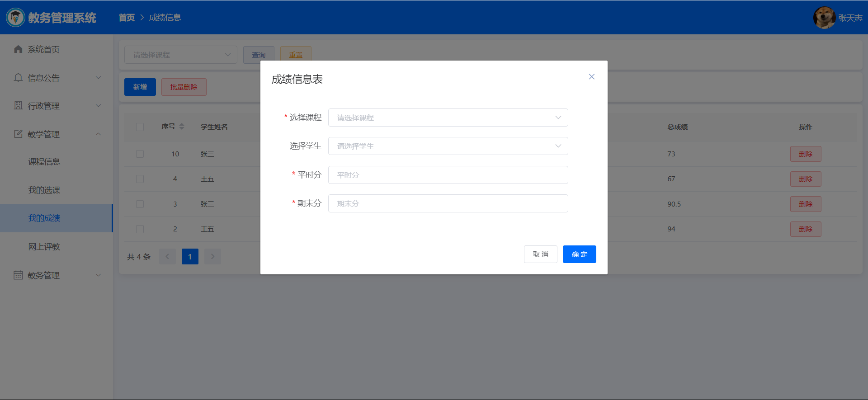Click the calendar icon beside 教务管理
Screen dimensions: 868x400
coord(18,275)
